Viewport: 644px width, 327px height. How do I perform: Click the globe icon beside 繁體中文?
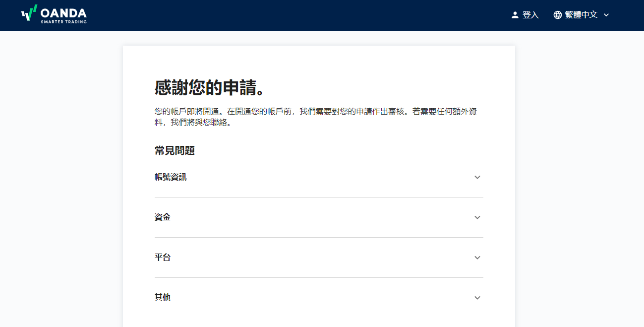[558, 15]
